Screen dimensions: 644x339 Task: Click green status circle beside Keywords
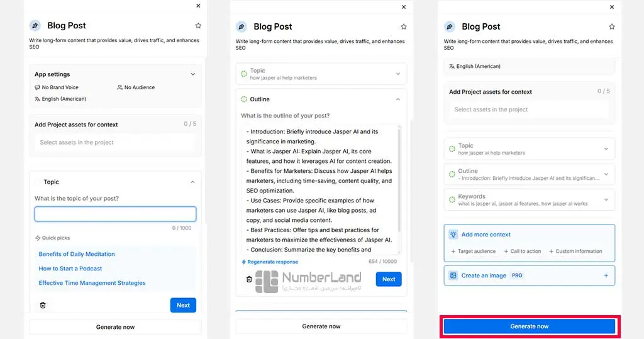[452, 200]
